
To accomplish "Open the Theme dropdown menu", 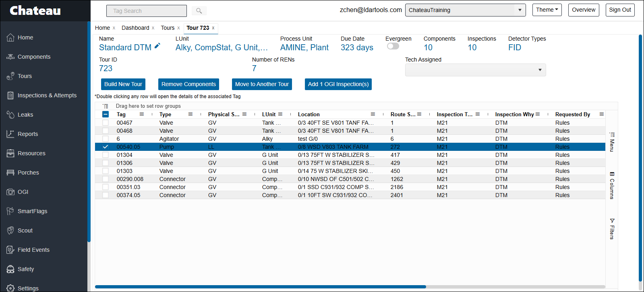I will click(x=547, y=10).
